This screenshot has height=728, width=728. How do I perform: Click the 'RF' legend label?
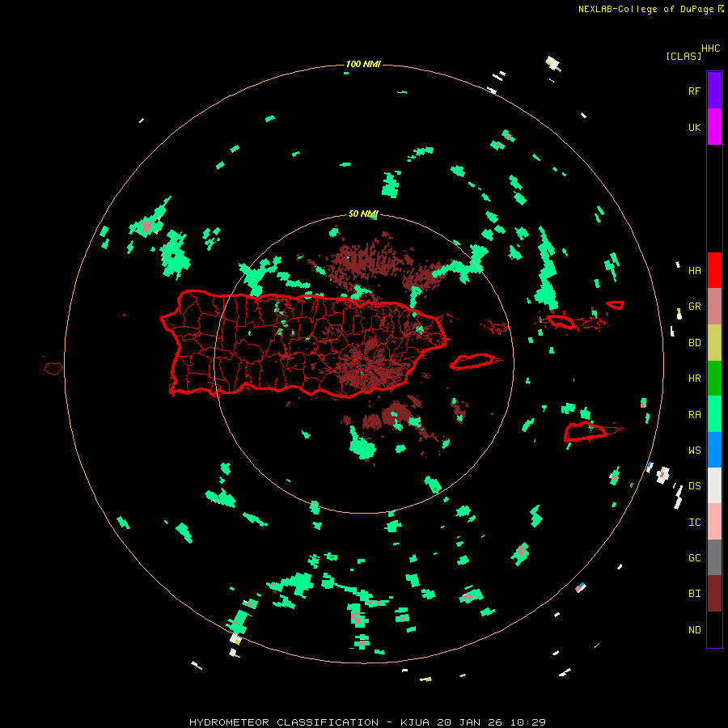(x=694, y=91)
